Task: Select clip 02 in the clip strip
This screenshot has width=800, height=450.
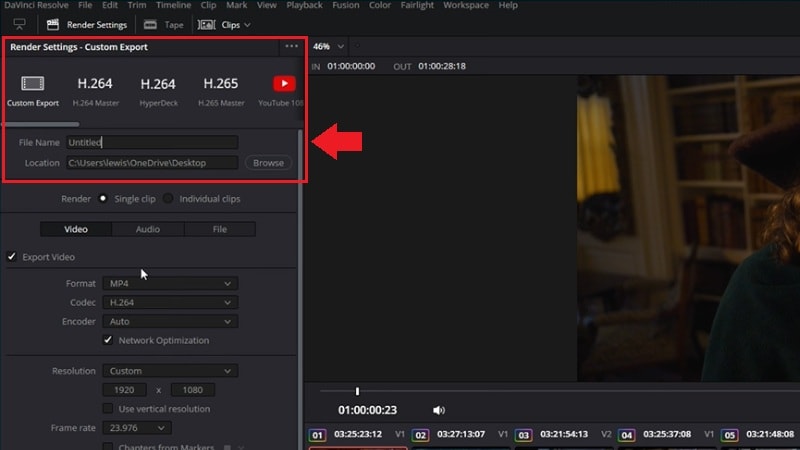Action: click(420, 435)
